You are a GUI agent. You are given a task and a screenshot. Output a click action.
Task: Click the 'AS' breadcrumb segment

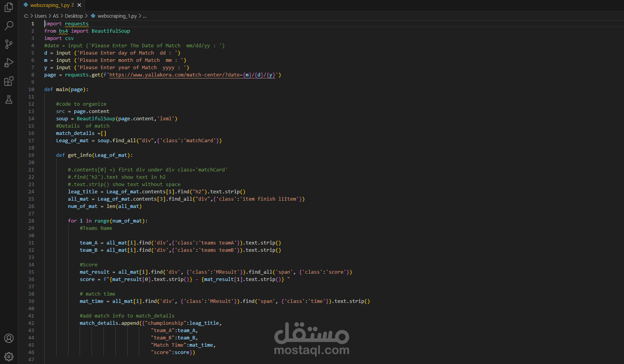56,16
